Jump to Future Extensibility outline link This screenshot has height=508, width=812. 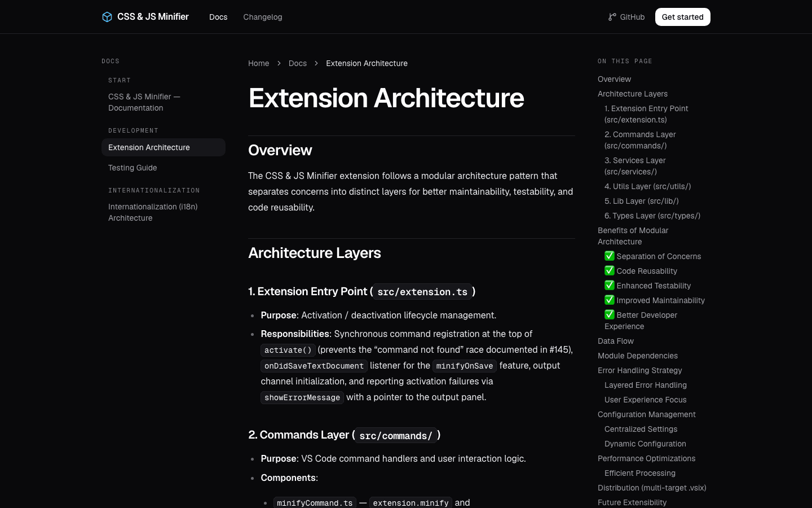[632, 502]
